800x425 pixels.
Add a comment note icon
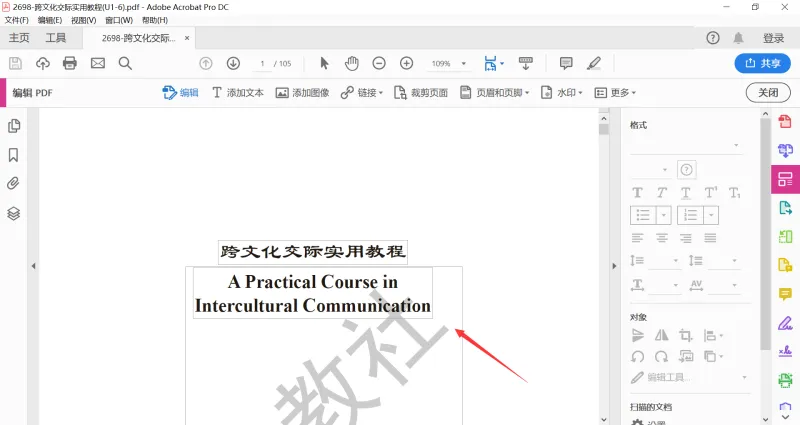566,63
